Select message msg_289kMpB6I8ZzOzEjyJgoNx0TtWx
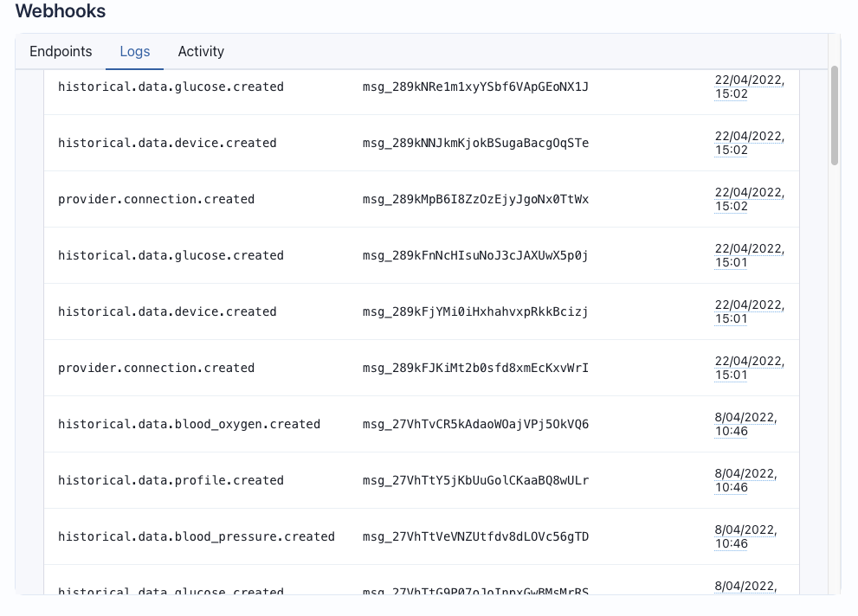This screenshot has height=616, width=858. click(475, 200)
